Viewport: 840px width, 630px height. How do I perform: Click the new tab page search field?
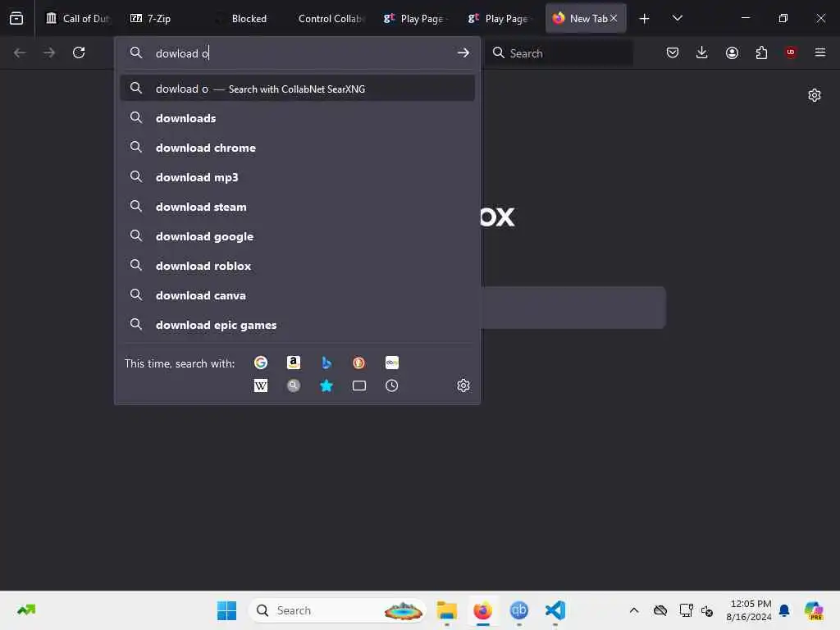click(573, 308)
